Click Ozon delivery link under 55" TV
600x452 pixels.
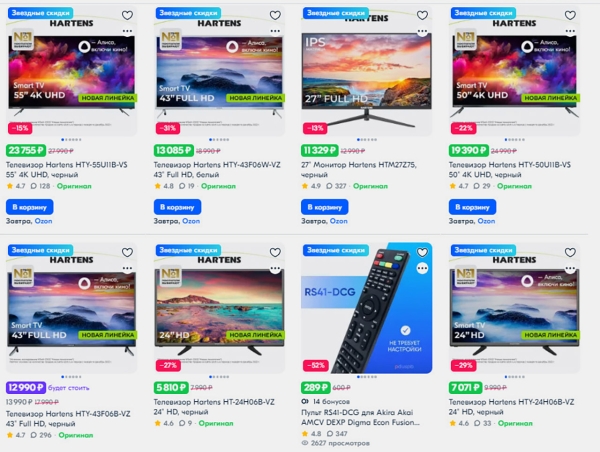click(x=43, y=221)
